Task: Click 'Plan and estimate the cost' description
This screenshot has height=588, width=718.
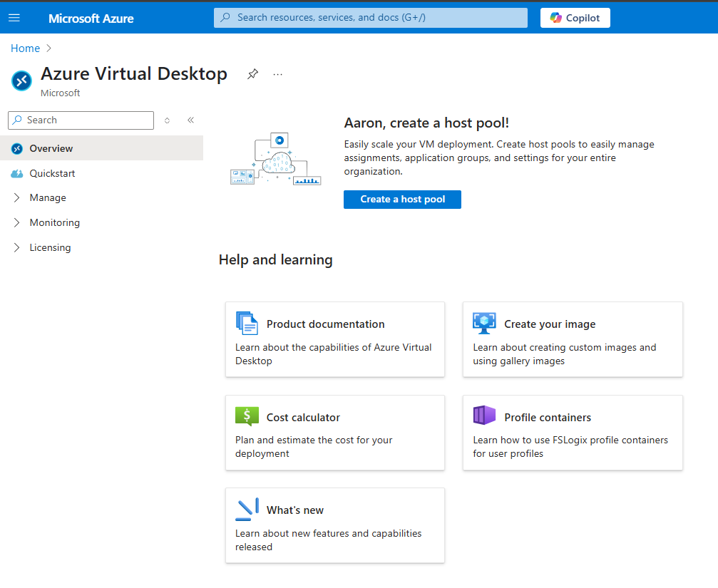Action: pos(314,447)
